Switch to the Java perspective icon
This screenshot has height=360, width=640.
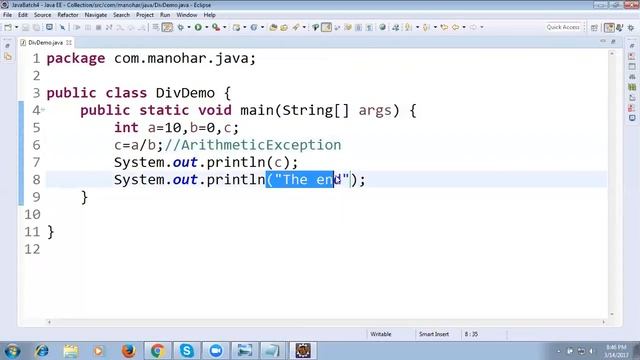(620, 27)
